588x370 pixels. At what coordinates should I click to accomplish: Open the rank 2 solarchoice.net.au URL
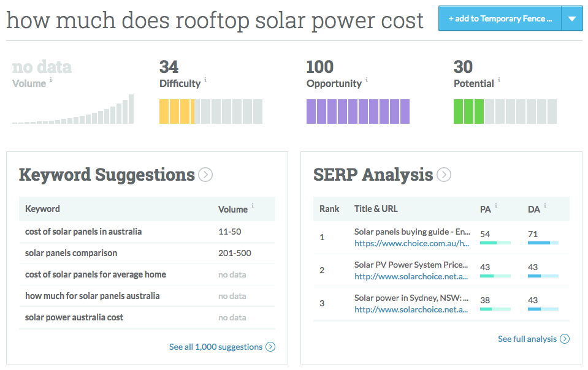[x=411, y=276]
